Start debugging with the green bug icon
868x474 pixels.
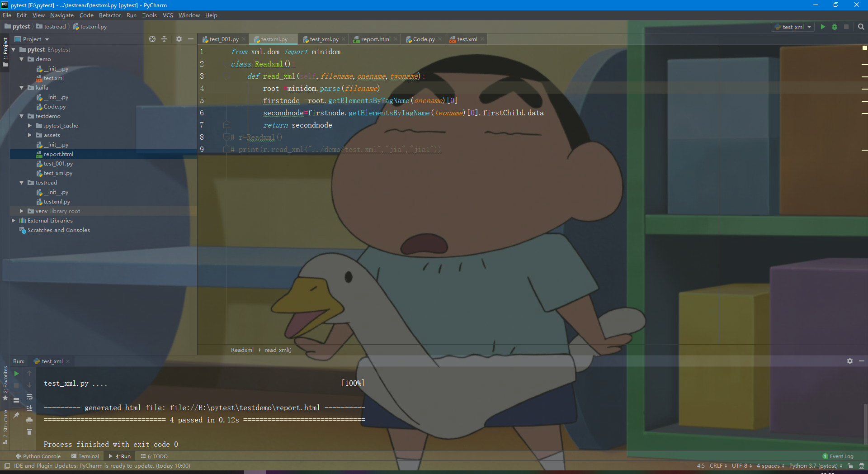[835, 27]
